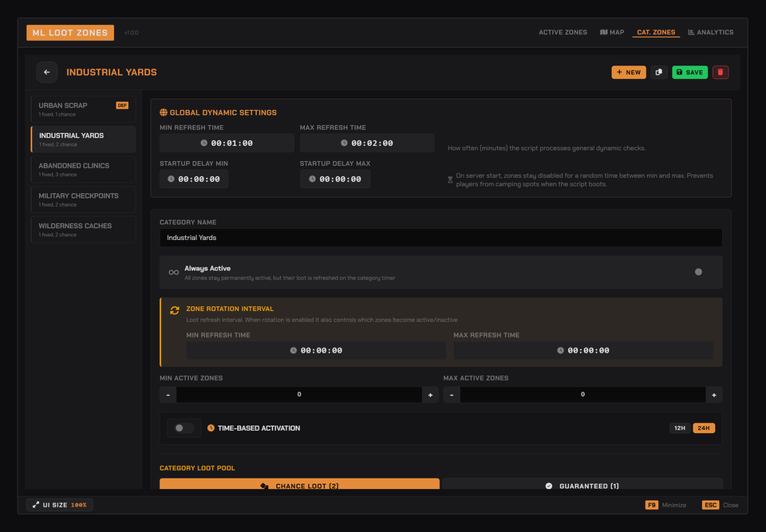
Task: Click the ML Loot Zones logo
Action: pyautogui.click(x=70, y=33)
